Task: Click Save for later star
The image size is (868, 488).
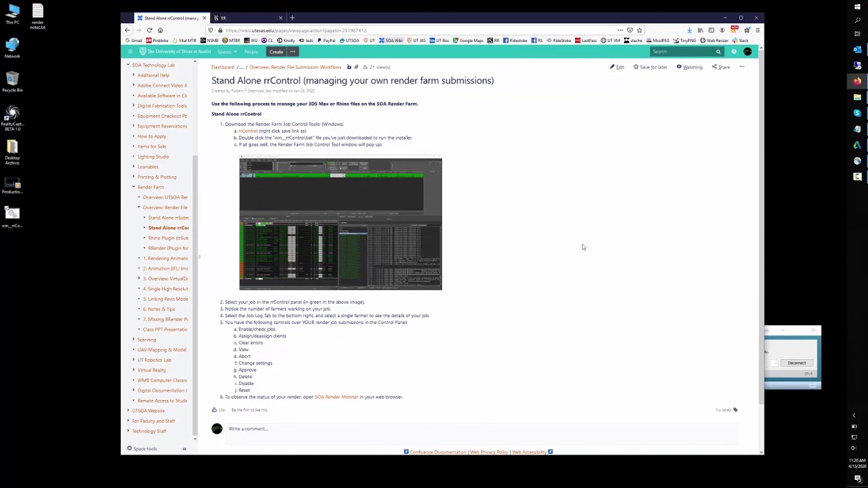Action: pos(650,67)
